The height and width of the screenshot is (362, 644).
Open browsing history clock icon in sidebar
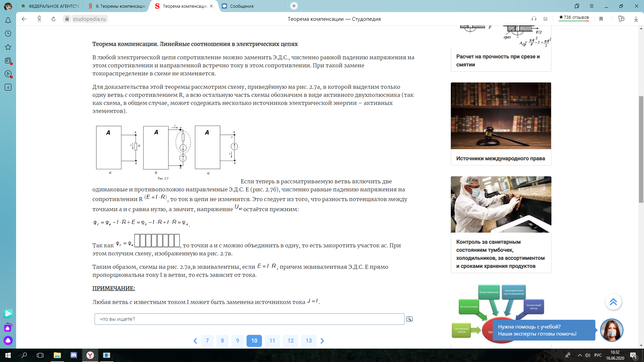pyautogui.click(x=8, y=34)
